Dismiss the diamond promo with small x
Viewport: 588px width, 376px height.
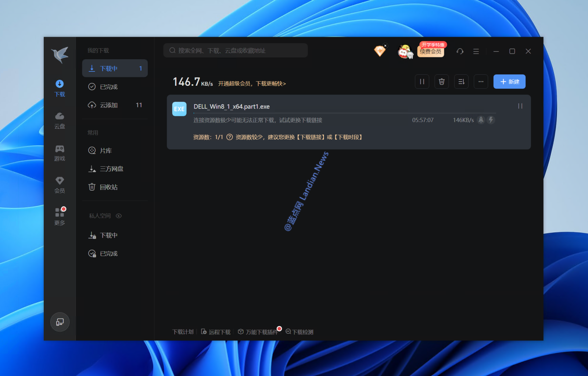tap(385, 46)
